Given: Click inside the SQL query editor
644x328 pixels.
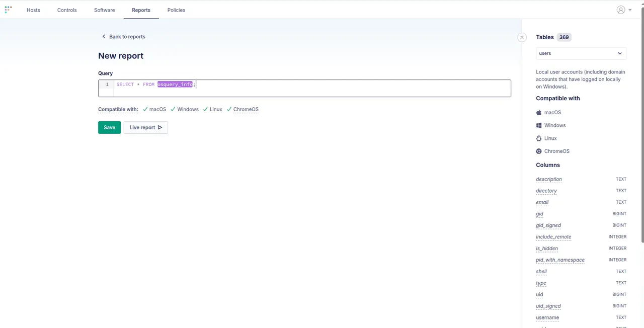Looking at the screenshot, I should coord(304,88).
